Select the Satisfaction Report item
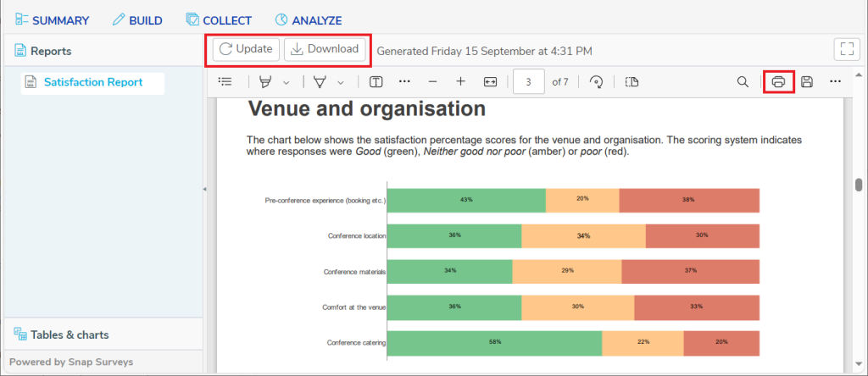The height and width of the screenshot is (376, 868). (x=92, y=82)
